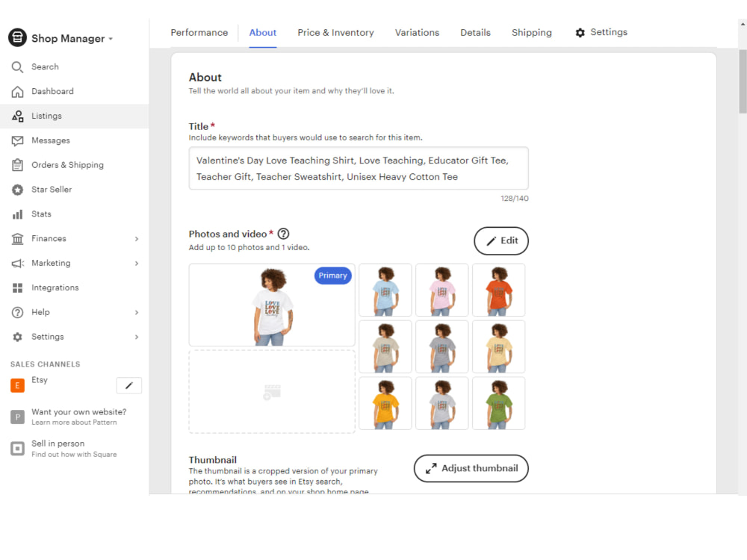Click the Marketing megaphone icon
The image size is (747, 560).
[x=18, y=264]
